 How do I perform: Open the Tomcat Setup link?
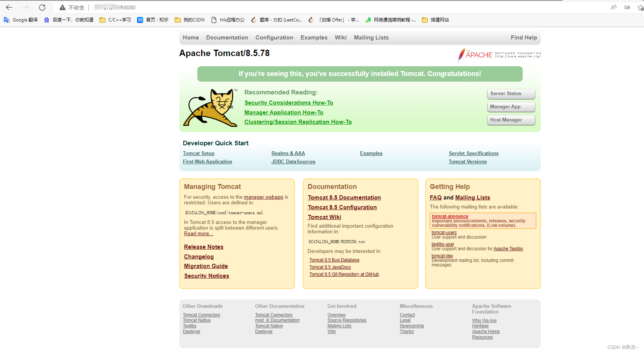pyautogui.click(x=198, y=154)
